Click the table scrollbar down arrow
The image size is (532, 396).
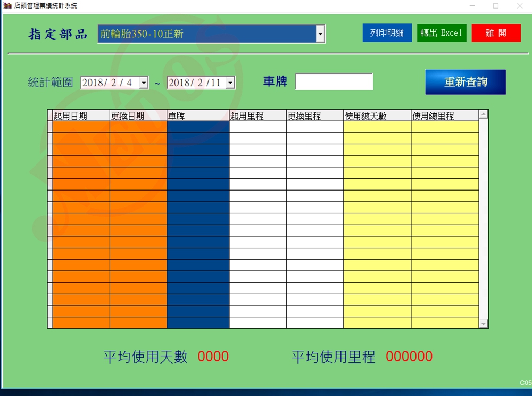click(x=483, y=324)
